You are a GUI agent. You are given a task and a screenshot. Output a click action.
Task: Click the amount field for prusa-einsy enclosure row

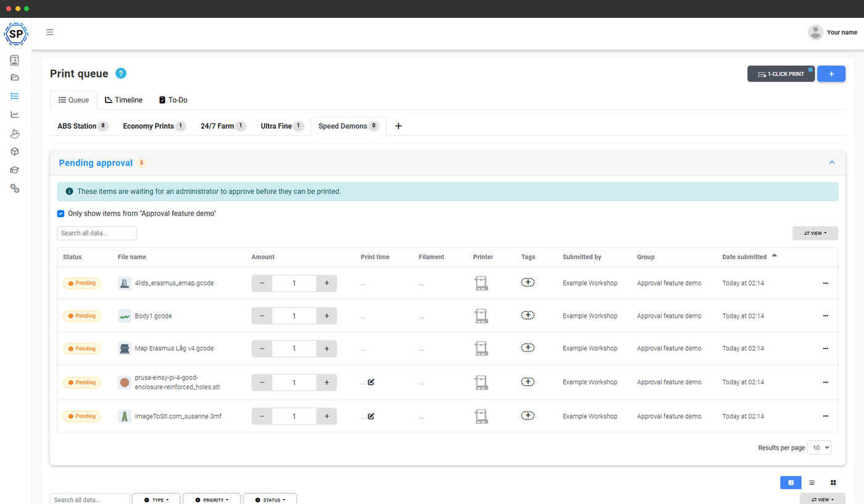point(294,382)
